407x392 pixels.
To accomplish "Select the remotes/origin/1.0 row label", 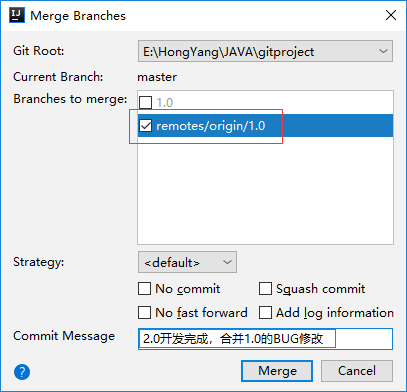I will [211, 126].
